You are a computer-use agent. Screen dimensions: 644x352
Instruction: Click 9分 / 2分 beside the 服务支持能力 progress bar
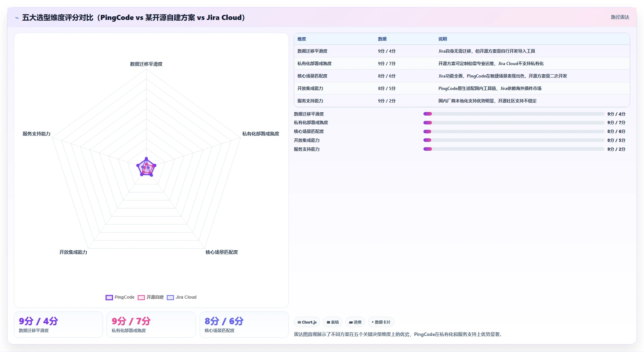pyautogui.click(x=616, y=149)
